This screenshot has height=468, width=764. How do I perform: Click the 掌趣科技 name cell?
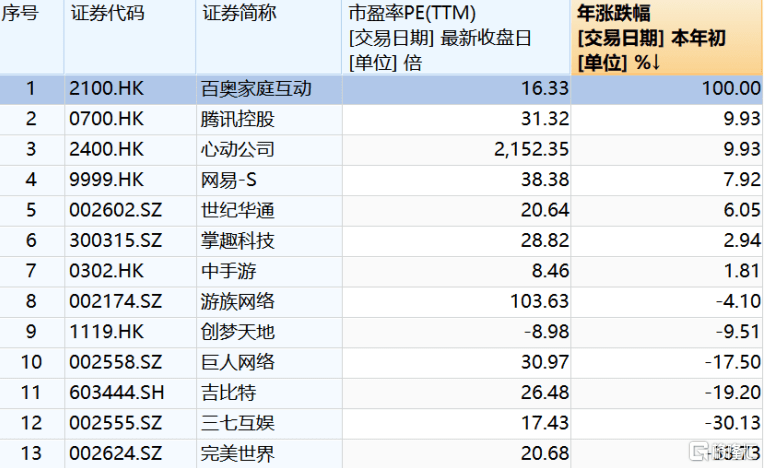click(x=238, y=241)
